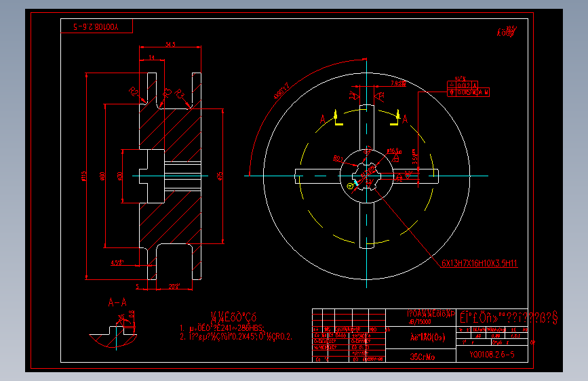Select the spline callout 6X13H7X16H10X3.5H11
The image size is (588, 381).
479,263
